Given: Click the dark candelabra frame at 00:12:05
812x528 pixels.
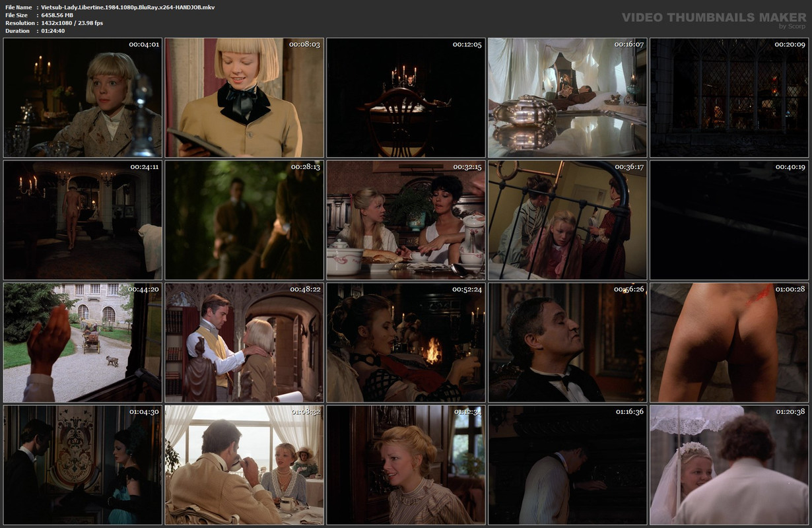Looking at the screenshot, I should tap(406, 98).
